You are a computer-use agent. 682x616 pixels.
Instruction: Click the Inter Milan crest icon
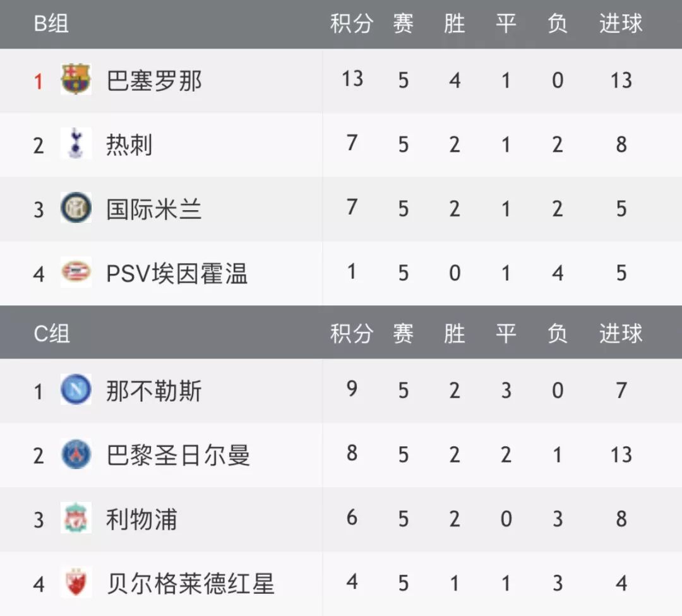click(x=76, y=208)
